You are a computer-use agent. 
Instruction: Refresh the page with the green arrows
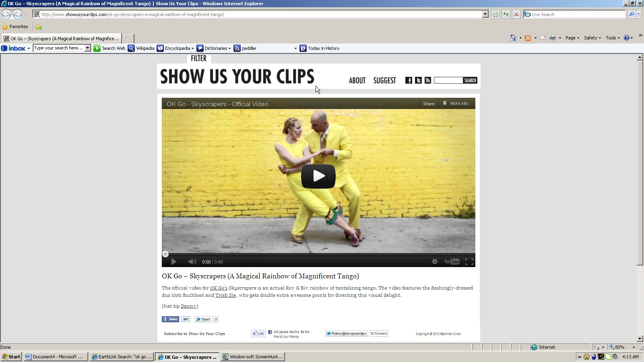pyautogui.click(x=506, y=14)
